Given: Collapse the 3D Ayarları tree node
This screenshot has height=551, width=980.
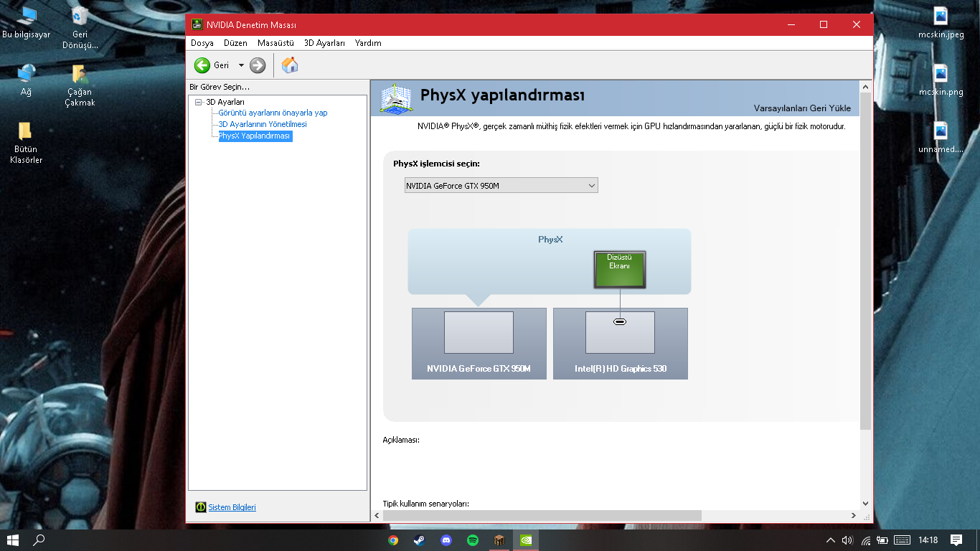Looking at the screenshot, I should tap(199, 102).
